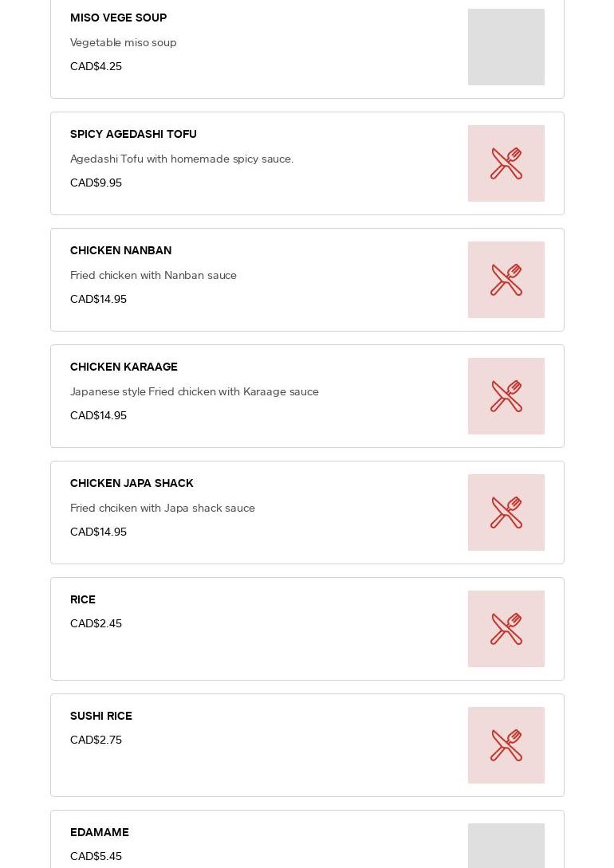Click the Rice item's utensils icon

coord(506,629)
